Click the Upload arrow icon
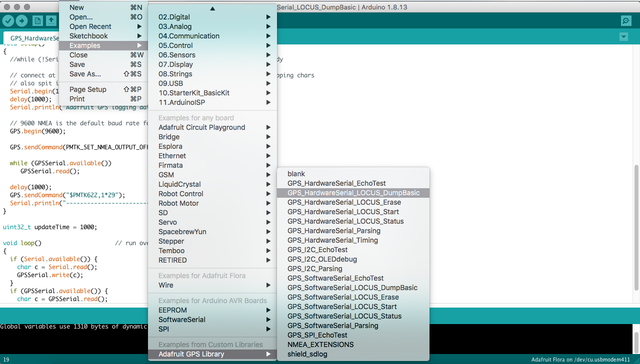 click(21, 20)
